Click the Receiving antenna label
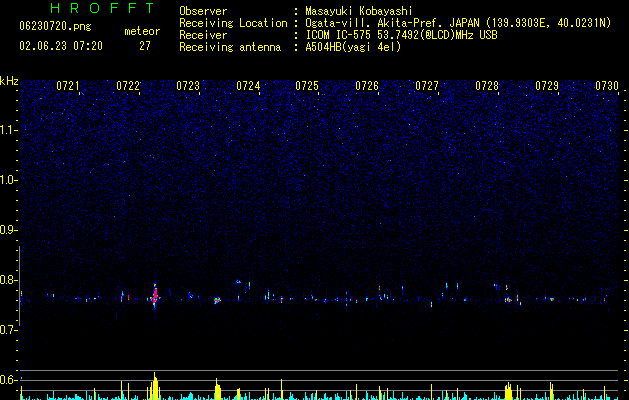This screenshot has height=400, width=629. (x=230, y=47)
